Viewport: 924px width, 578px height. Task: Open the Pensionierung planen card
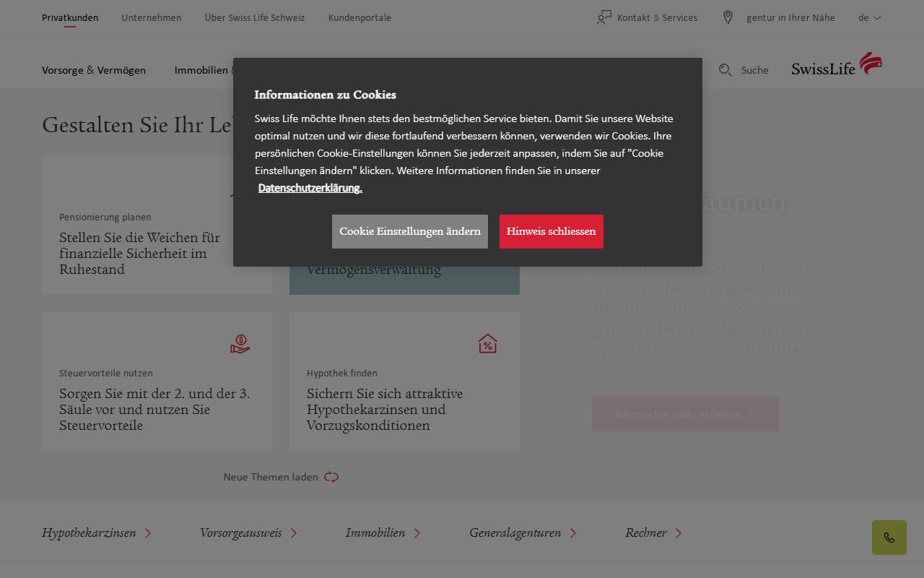[x=157, y=225]
